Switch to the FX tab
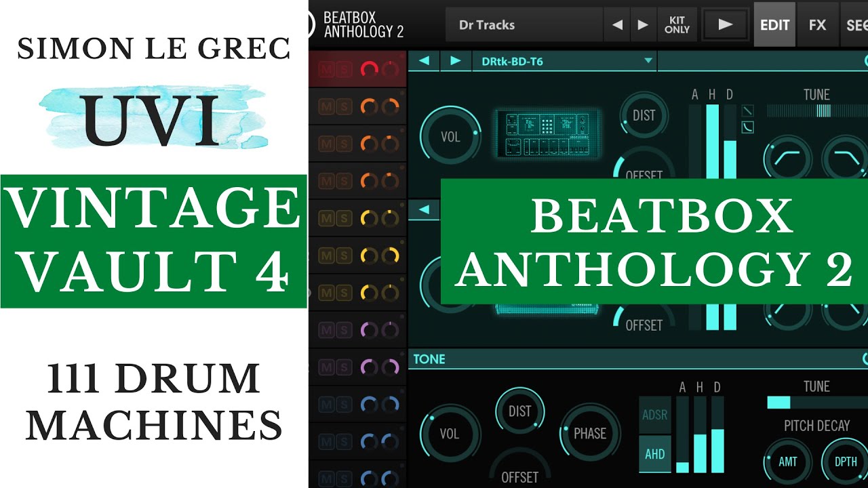868x488 pixels. coord(818,25)
